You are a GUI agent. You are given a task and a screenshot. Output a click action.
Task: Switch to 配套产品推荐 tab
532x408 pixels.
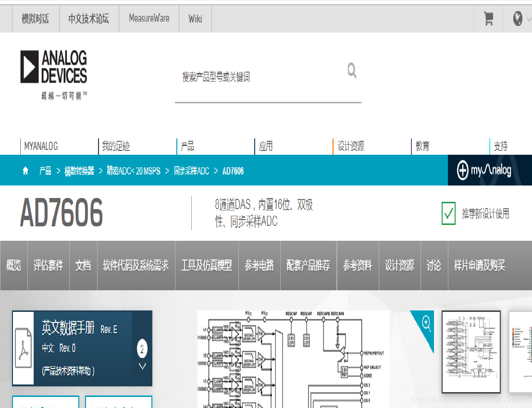[x=309, y=265]
